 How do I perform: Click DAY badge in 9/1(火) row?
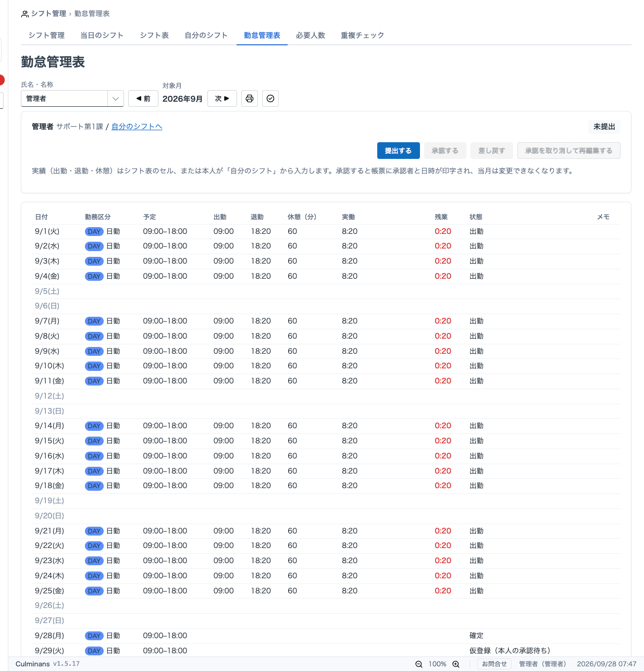94,232
